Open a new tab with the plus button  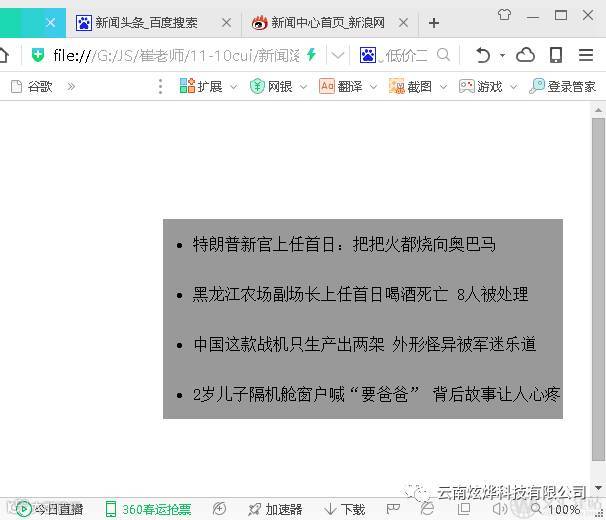point(434,23)
